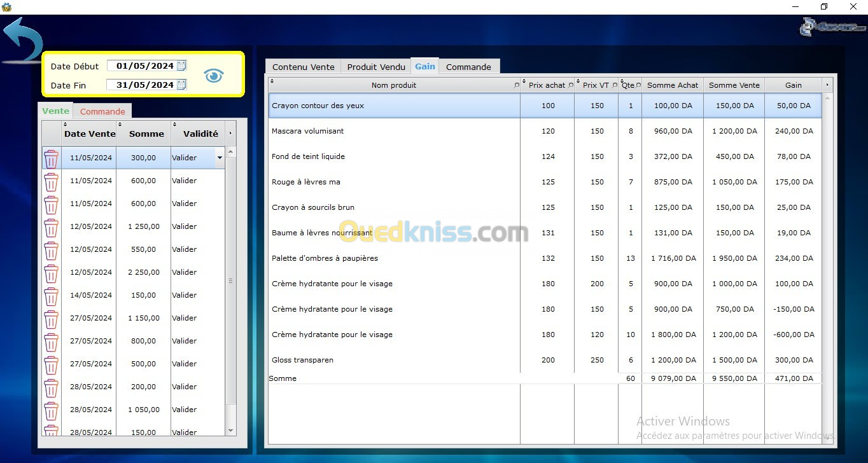Click trash icon for the 500,00 sale
868x463 pixels.
pyautogui.click(x=51, y=364)
